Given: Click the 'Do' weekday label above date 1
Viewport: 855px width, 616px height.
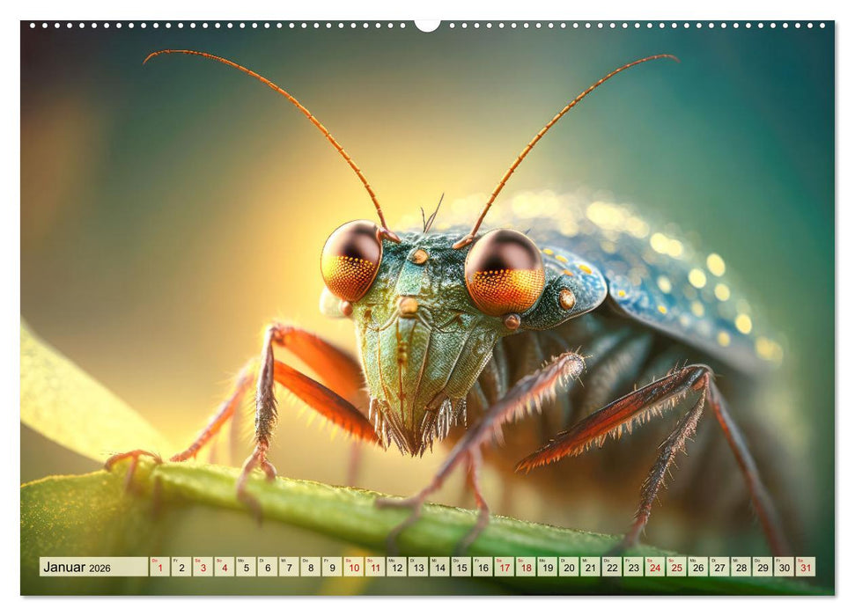Looking at the screenshot, I should [153, 561].
